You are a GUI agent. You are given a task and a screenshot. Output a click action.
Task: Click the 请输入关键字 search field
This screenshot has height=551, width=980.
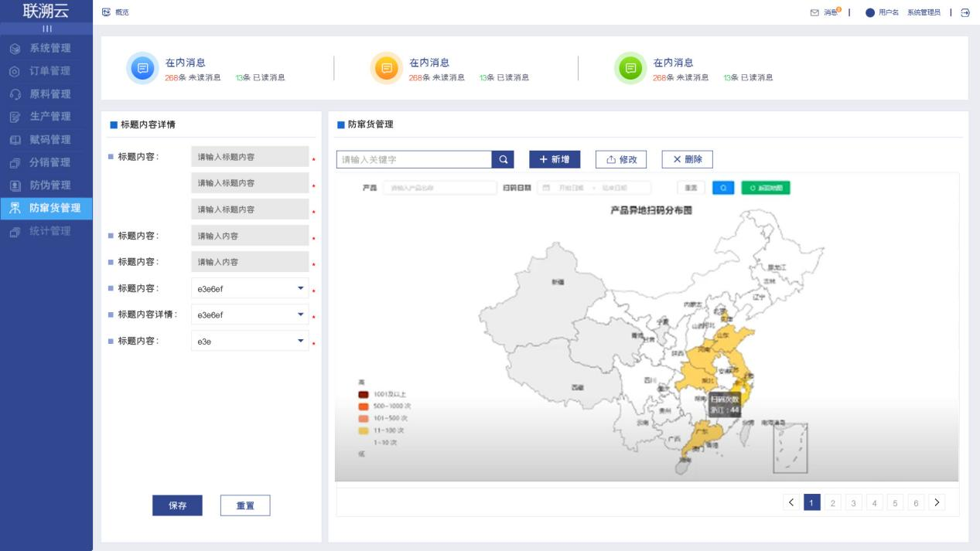pyautogui.click(x=415, y=159)
